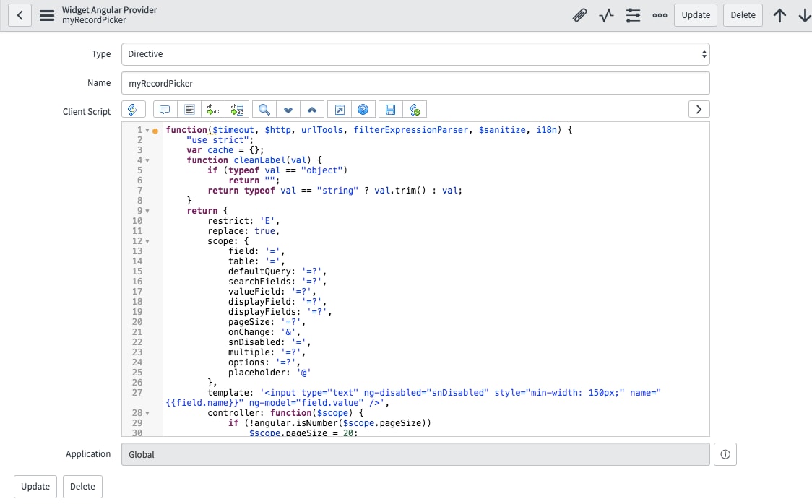Image resolution: width=812 pixels, height=504 pixels.
Task: Collapse scope fold at line 12
Action: pos(147,242)
